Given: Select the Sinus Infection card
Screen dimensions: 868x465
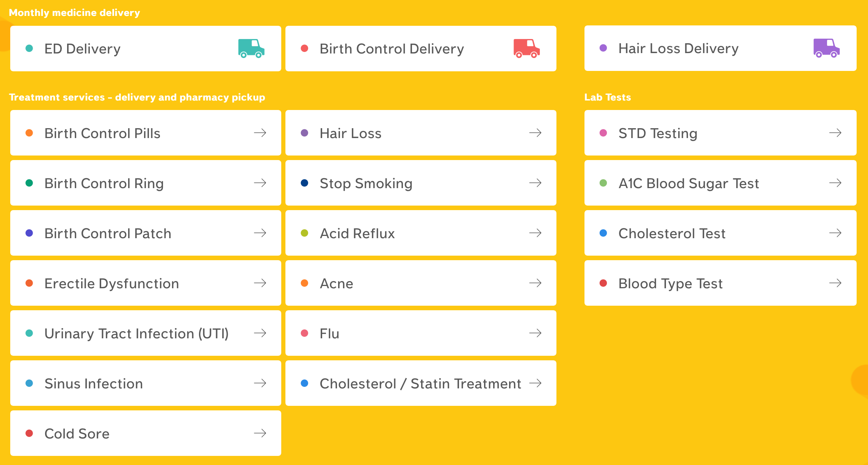Looking at the screenshot, I should pyautogui.click(x=146, y=383).
